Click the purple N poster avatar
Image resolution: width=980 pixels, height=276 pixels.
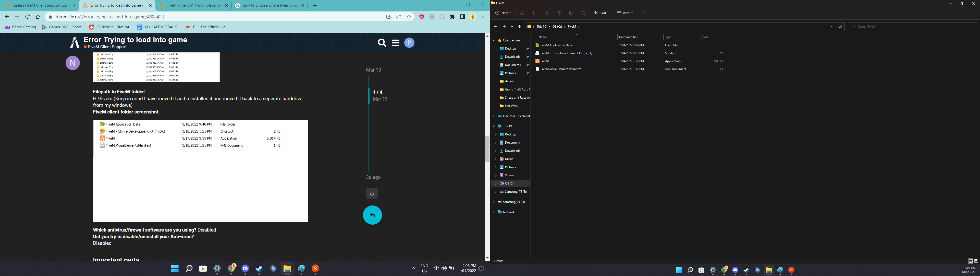[73, 63]
